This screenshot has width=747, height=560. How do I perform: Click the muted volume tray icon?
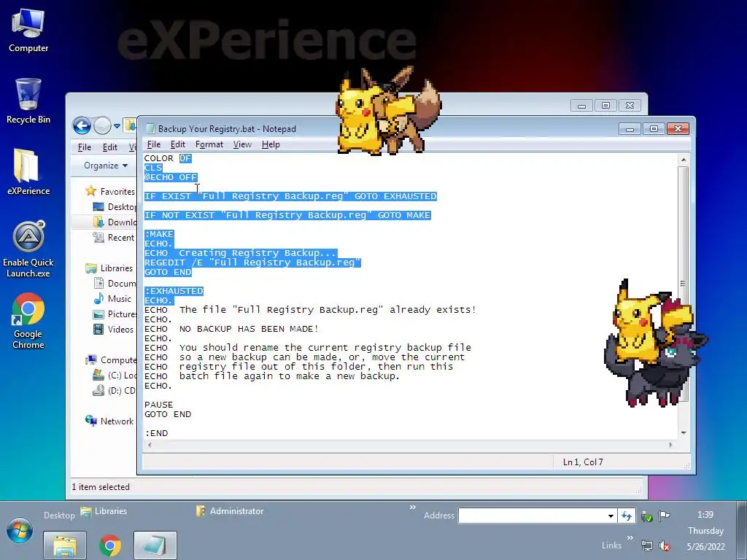pos(664,545)
